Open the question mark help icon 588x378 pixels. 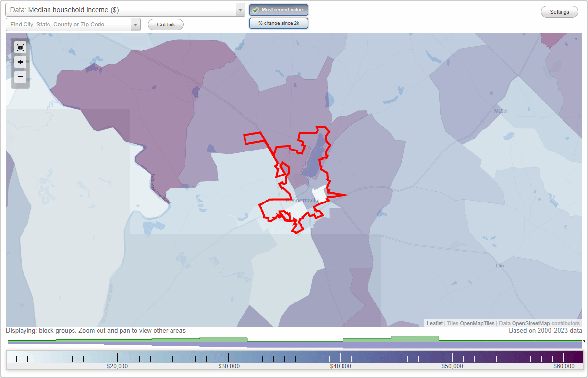[584, 342]
